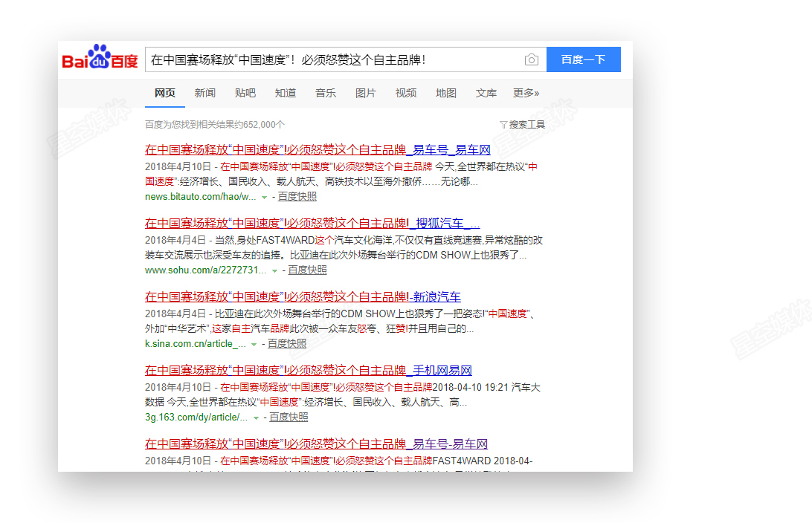812x523 pixels.
Task: Open 百度快照 for k.sina.com.cn result
Action: (x=287, y=343)
